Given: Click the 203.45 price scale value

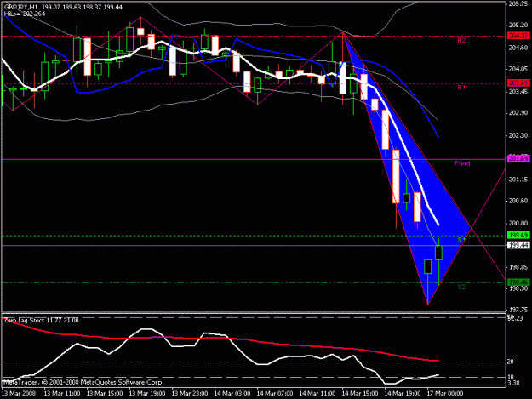Looking at the screenshot, I should pyautogui.click(x=518, y=92).
